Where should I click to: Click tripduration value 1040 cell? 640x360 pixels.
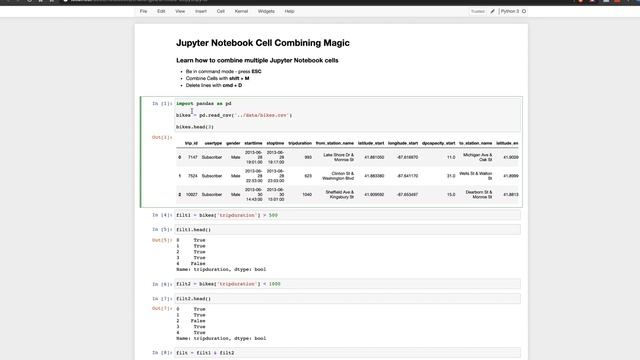(x=307, y=195)
